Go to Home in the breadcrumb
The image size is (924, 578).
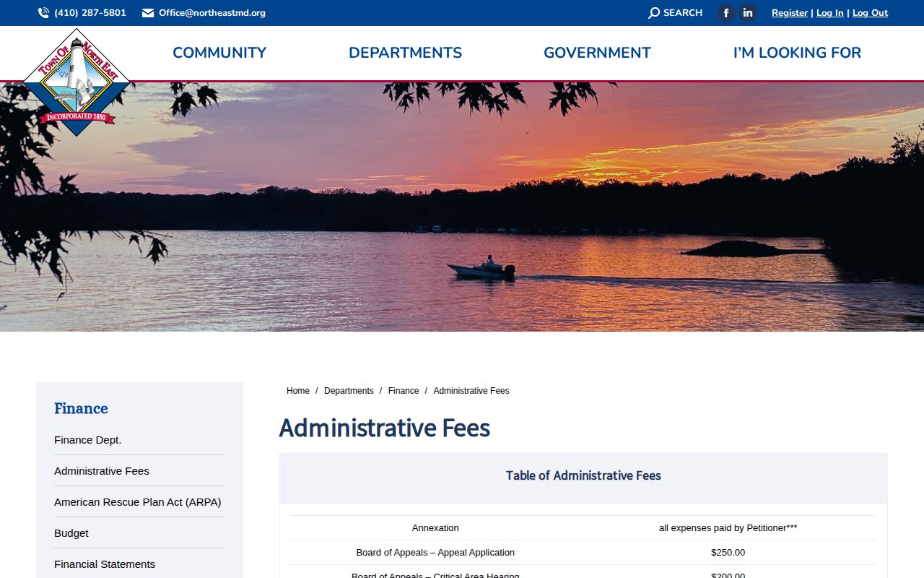coord(298,391)
